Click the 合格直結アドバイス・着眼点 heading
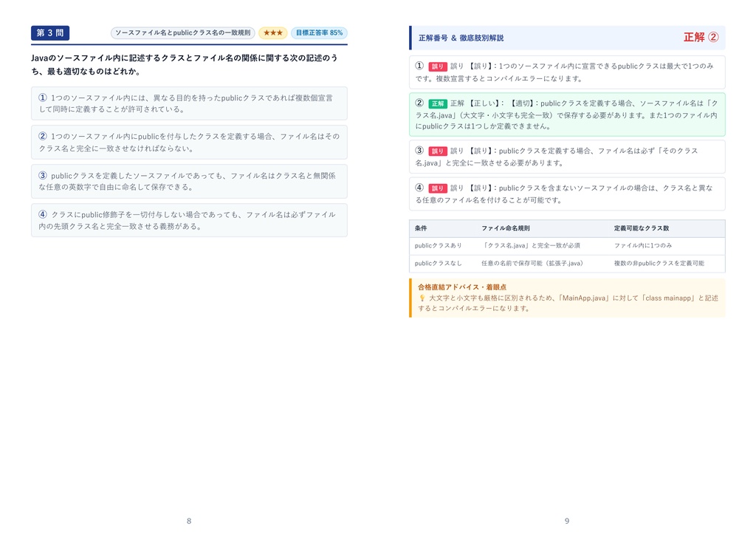The image size is (756, 537). click(462, 287)
